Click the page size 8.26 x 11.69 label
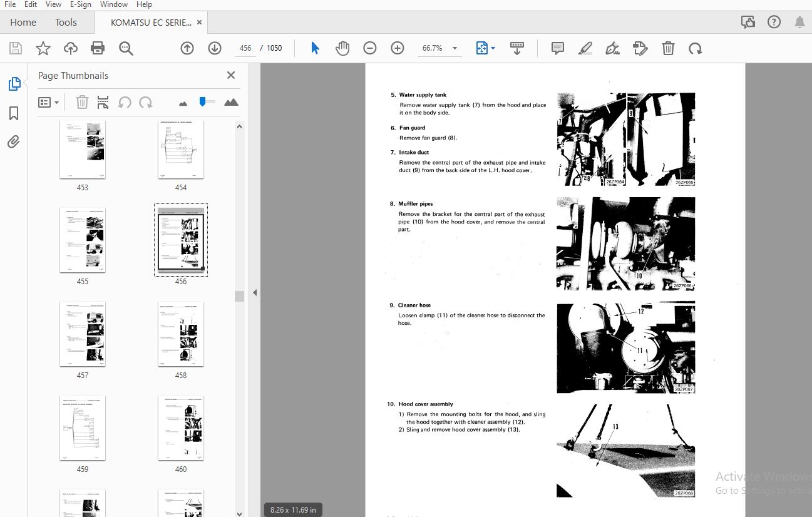Screen dimensions: 812x517 point(294,509)
